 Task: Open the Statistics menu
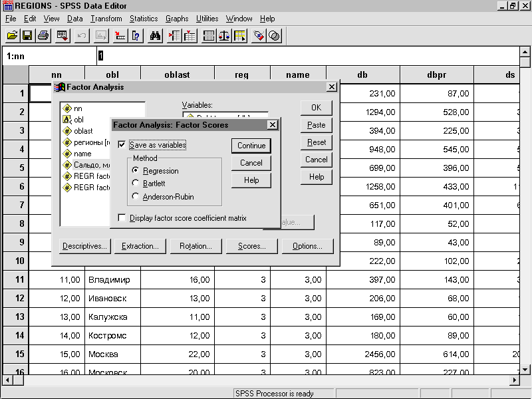144,19
